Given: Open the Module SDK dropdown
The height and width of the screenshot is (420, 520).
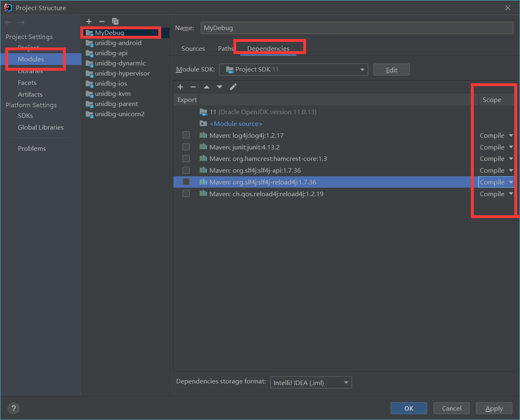Looking at the screenshot, I should 293,69.
